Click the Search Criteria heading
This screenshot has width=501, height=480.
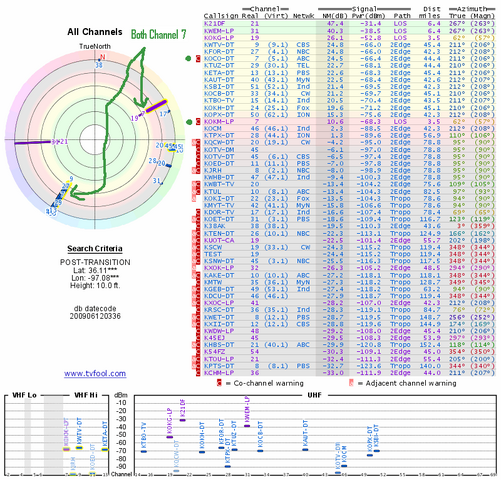tap(95, 249)
